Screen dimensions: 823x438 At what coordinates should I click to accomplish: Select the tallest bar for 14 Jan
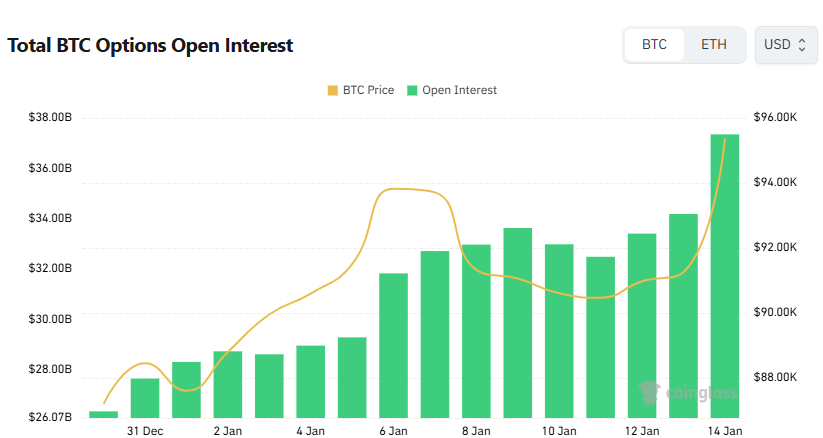[724, 275]
